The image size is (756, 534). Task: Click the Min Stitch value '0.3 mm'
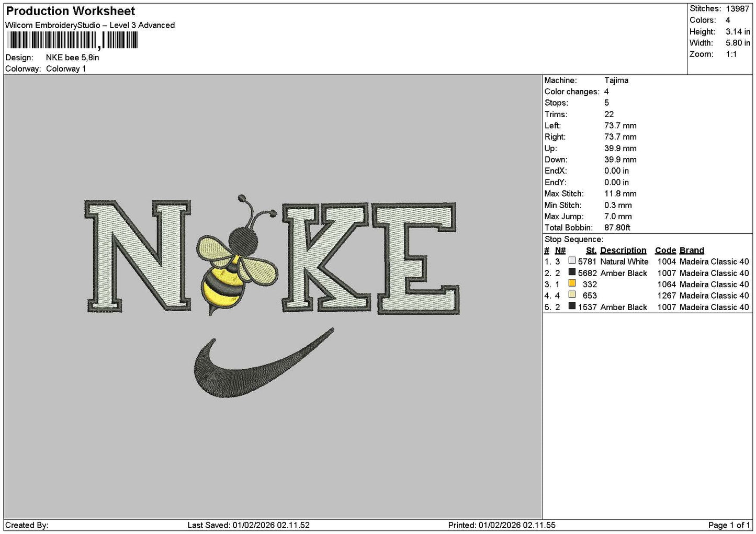pyautogui.click(x=618, y=205)
